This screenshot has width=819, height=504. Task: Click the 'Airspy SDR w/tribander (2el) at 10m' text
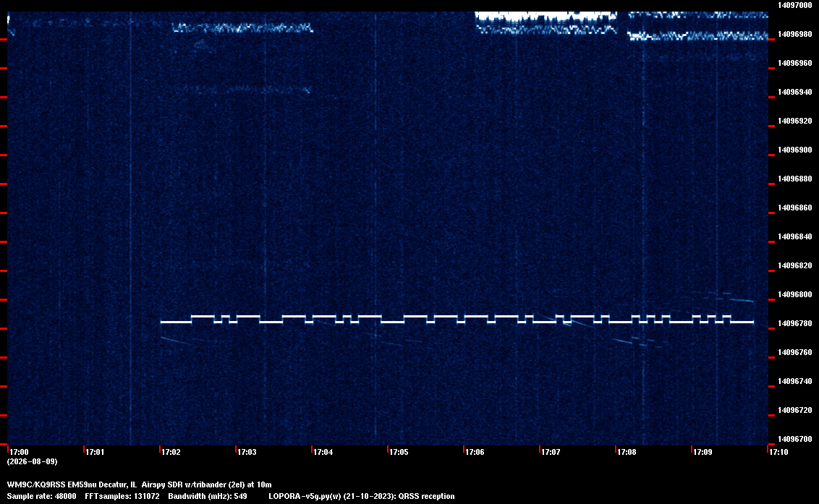[x=207, y=484]
